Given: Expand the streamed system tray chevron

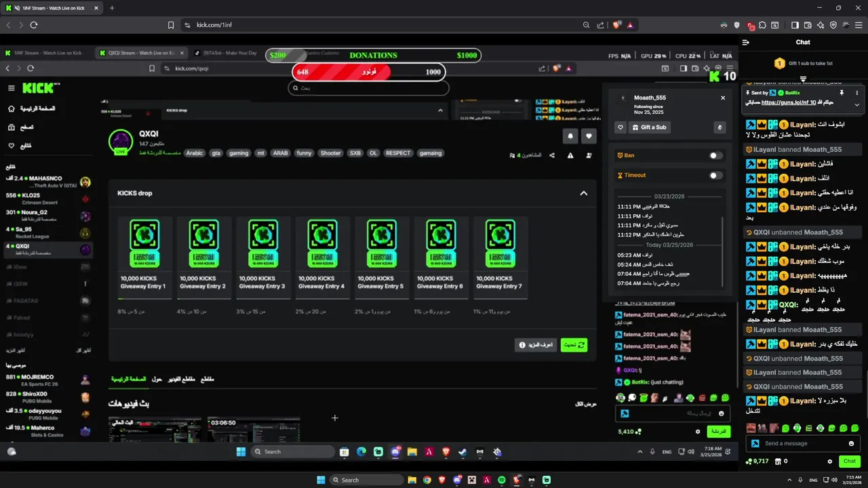Looking at the screenshot, I should tap(640, 451).
